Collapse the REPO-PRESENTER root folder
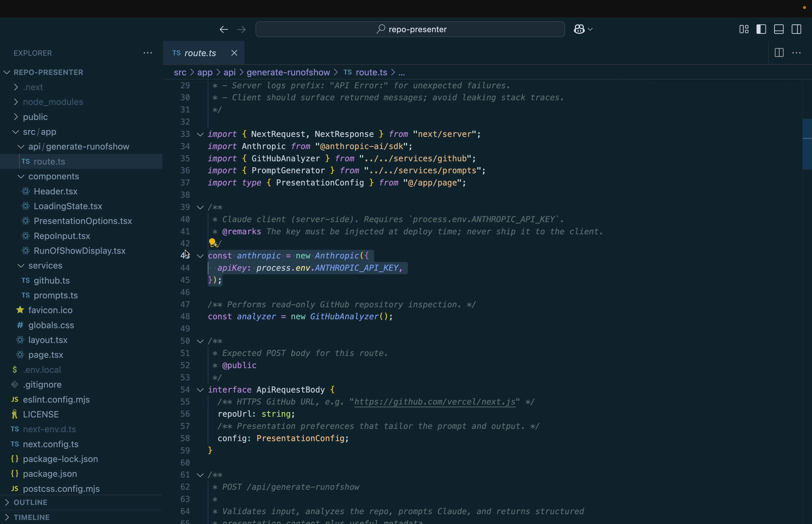Screen dimensions: 812x524 (x=81, y=72)
